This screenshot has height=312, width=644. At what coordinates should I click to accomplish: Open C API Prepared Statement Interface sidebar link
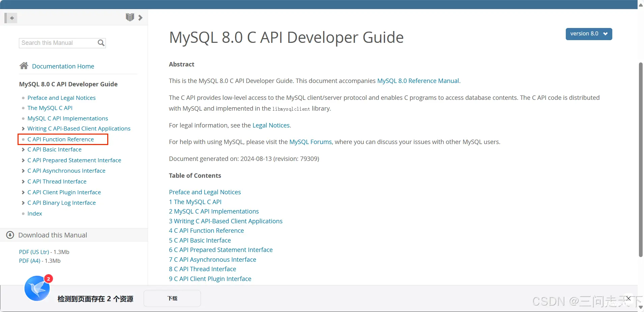(x=74, y=160)
